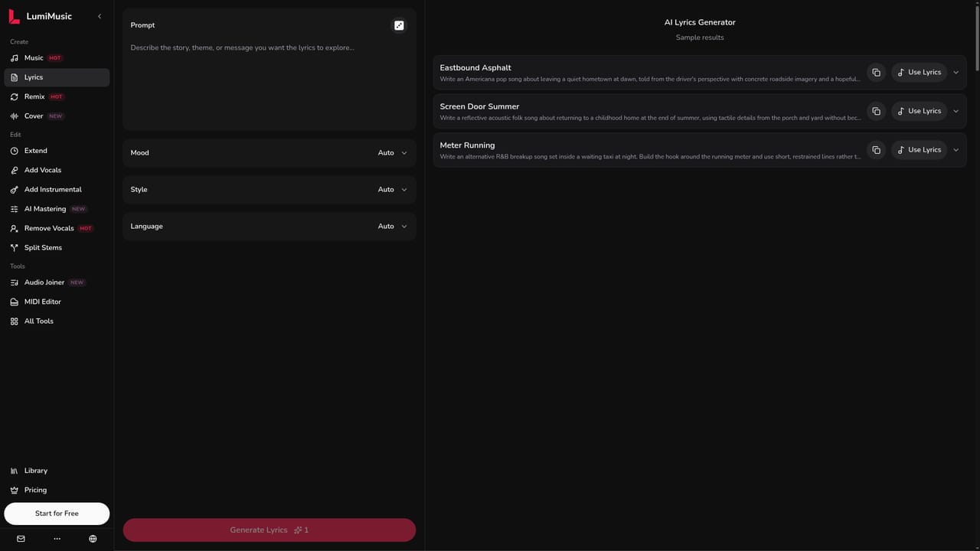Open the Music creation page
980x551 pixels.
click(57, 58)
